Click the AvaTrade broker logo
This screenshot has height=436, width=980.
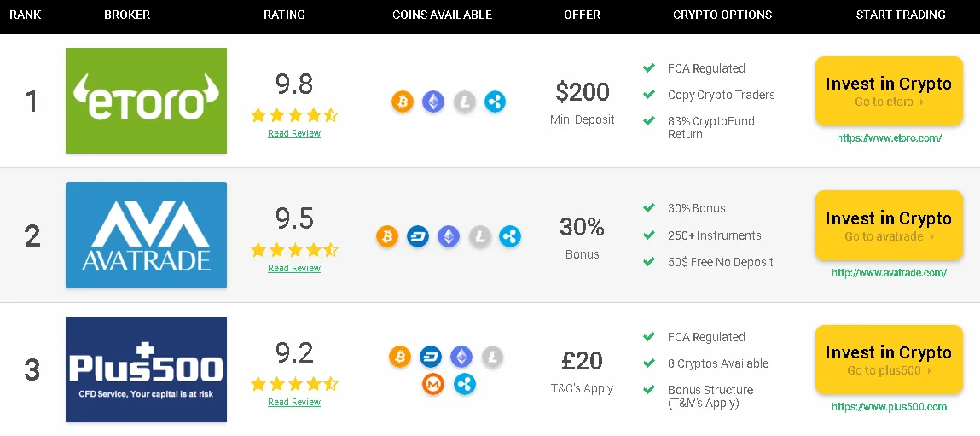[146, 235]
